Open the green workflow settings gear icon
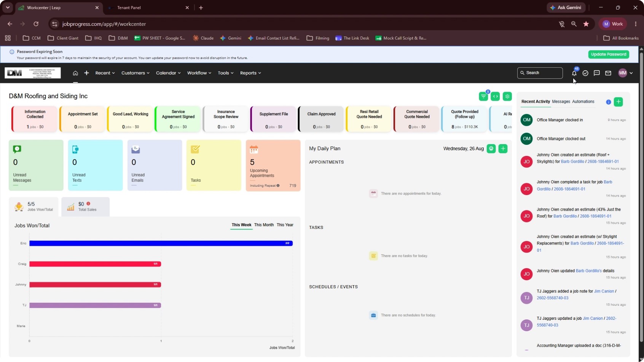644x362 pixels. coord(507,97)
